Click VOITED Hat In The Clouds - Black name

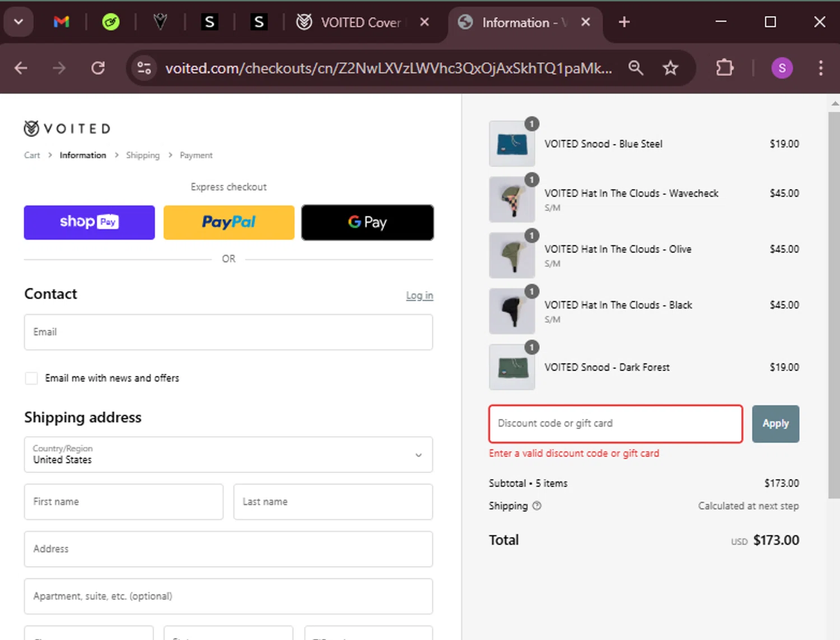click(618, 305)
